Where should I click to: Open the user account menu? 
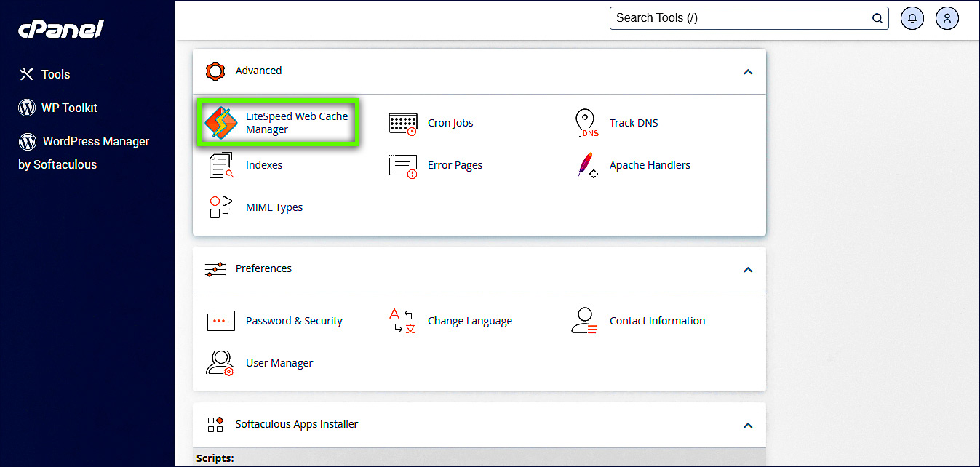947,17
